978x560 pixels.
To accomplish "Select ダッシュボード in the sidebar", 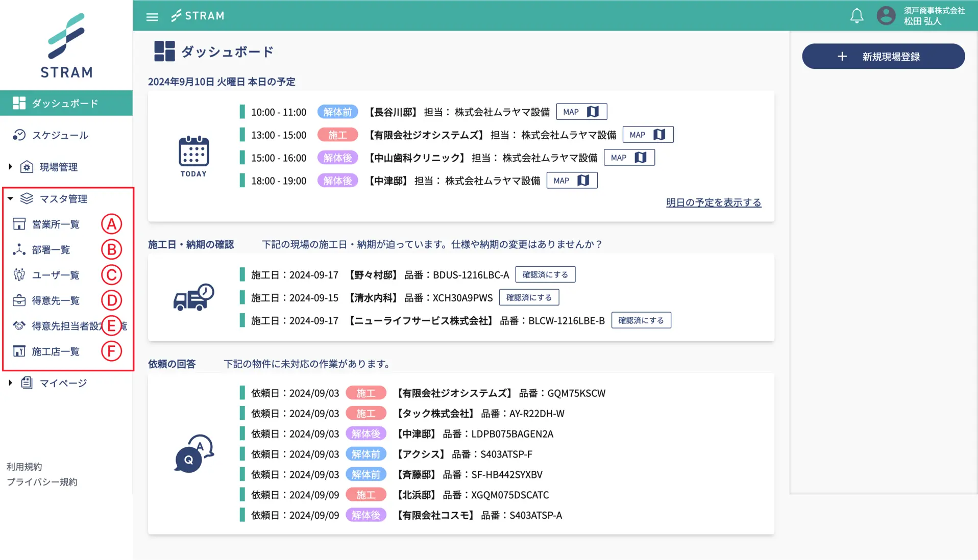I will point(65,104).
